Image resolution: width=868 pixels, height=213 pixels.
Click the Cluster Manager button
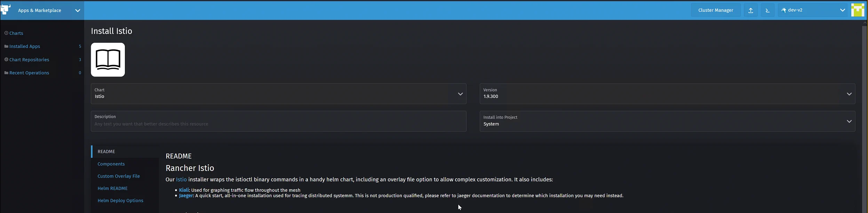click(x=715, y=10)
